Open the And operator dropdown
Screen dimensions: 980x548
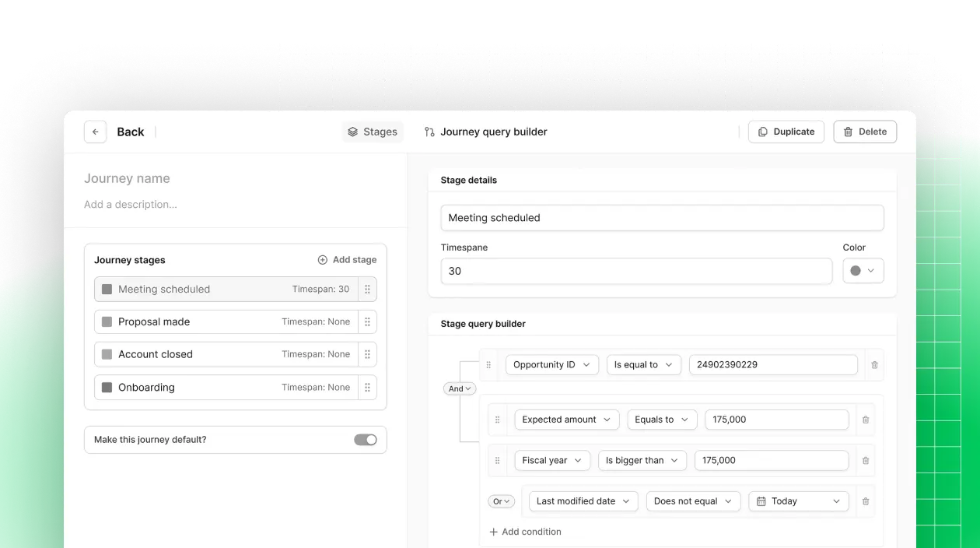pos(460,388)
